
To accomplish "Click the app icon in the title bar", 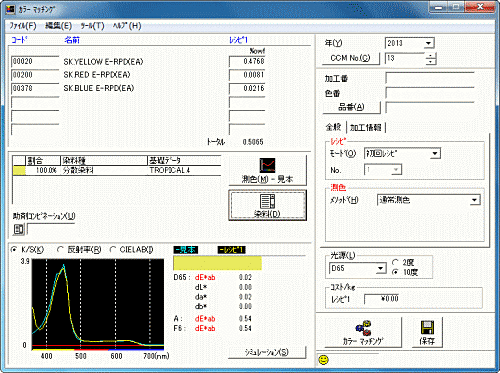I will [x=10, y=9].
